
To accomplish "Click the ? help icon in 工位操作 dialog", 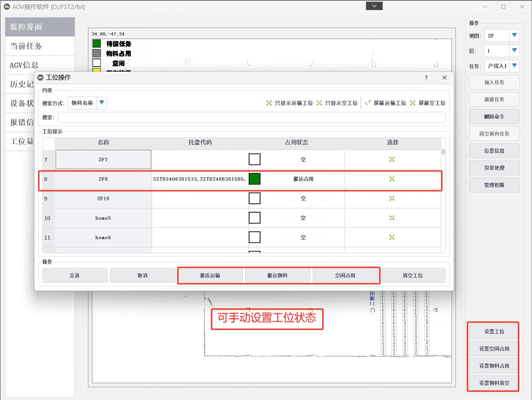I will pyautogui.click(x=426, y=77).
